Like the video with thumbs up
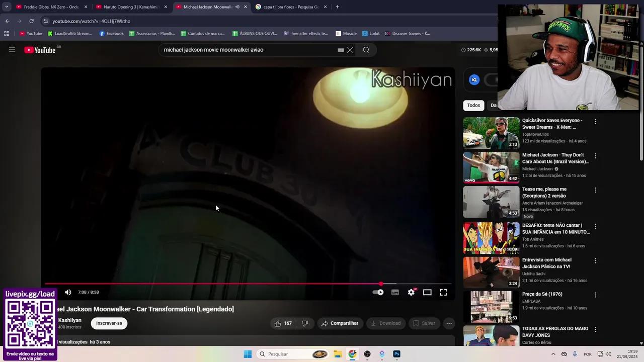Screen dimensions: 644x362 coord(283,323)
